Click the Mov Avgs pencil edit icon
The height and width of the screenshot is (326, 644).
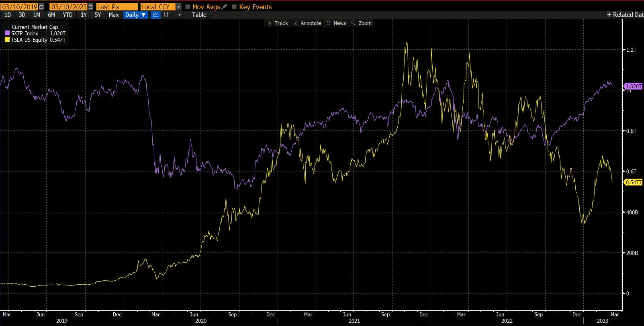[x=225, y=7]
